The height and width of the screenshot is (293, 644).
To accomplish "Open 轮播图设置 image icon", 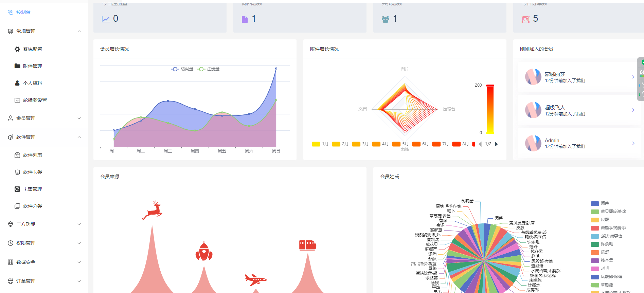I will (x=17, y=100).
